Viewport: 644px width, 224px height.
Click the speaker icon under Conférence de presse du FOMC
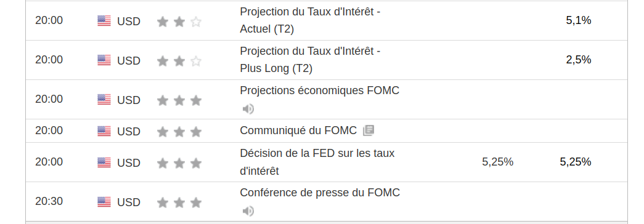(248, 211)
